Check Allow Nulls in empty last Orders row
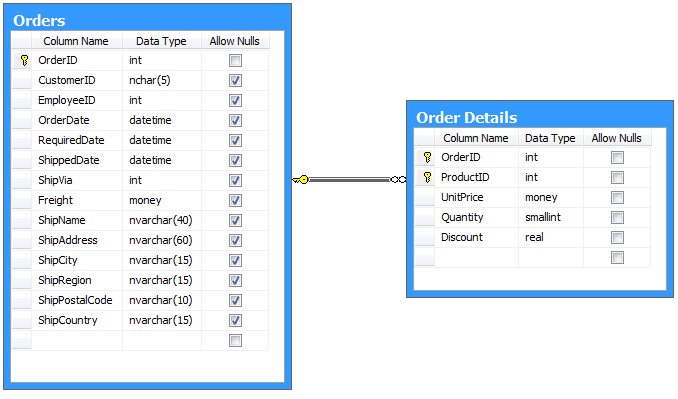678x399 pixels. coord(235,341)
